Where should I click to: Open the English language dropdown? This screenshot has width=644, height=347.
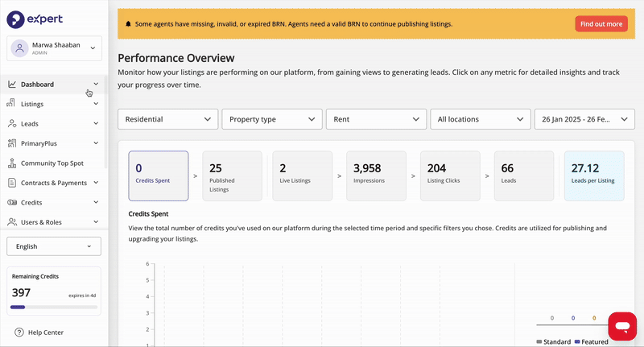(x=54, y=246)
